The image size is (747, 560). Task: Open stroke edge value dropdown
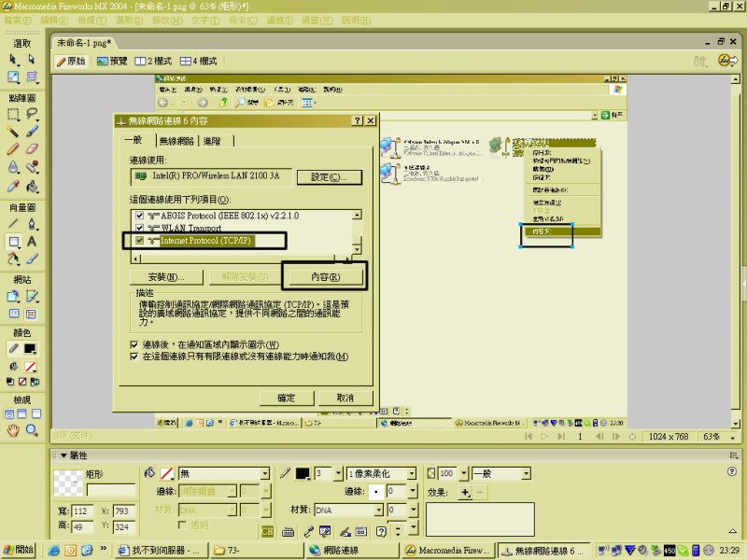413,492
